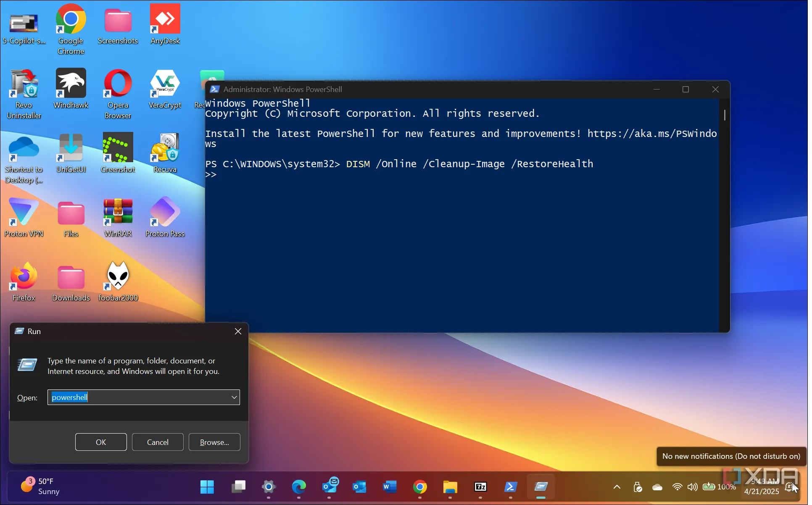
Task: Open the volume speaker tray icon
Action: click(x=692, y=487)
